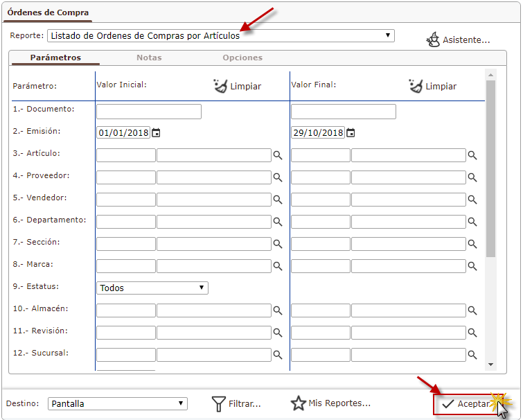The width and height of the screenshot is (523, 420).
Task: Click scrollbar down arrow in parameters list
Action: [x=490, y=365]
